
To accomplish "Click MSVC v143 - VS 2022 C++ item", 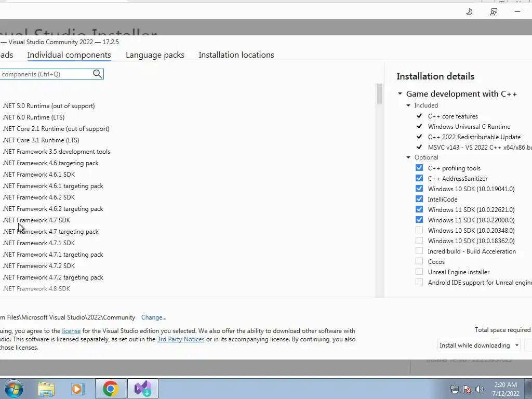I will point(480,147).
